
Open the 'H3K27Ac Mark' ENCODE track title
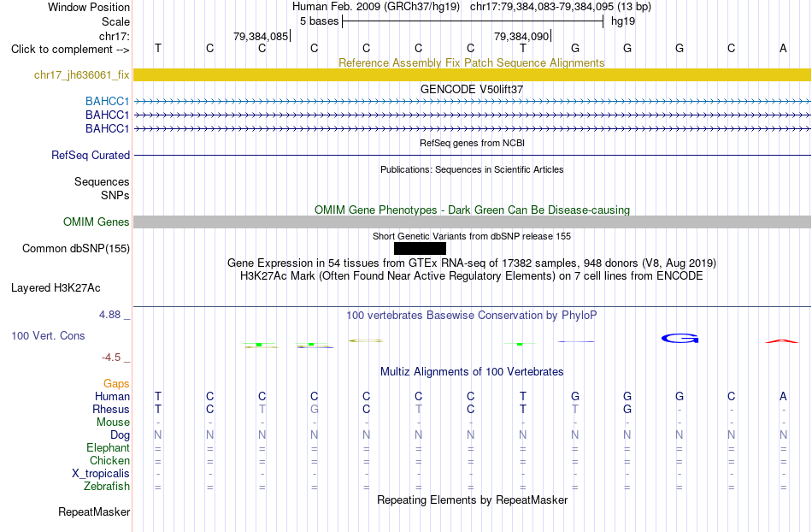click(x=472, y=275)
